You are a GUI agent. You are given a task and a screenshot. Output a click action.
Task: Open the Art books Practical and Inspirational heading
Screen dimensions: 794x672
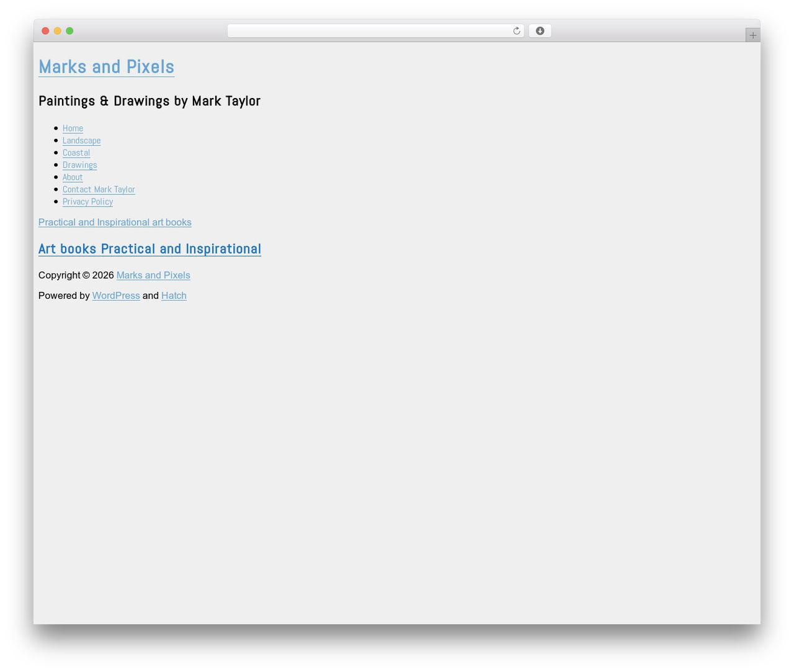[x=149, y=249]
